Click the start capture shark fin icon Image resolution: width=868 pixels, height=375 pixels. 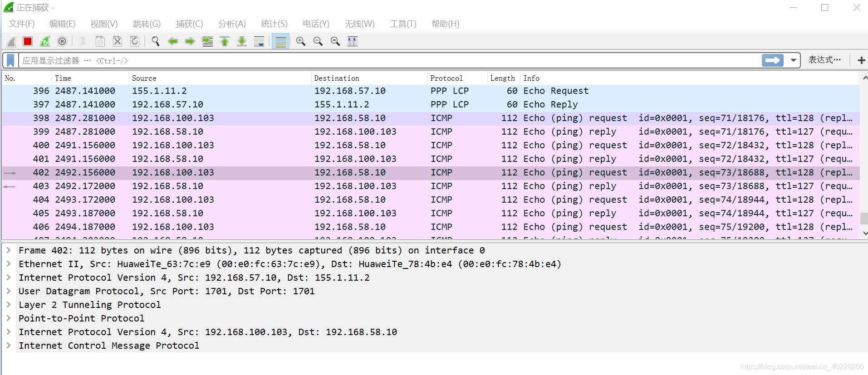point(12,42)
